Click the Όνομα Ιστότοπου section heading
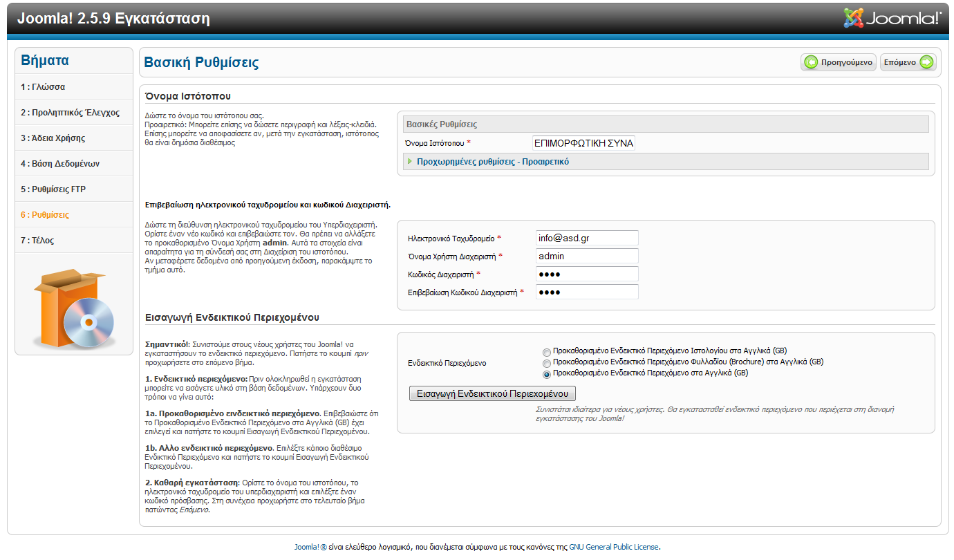The height and width of the screenshot is (560, 954). [x=188, y=96]
